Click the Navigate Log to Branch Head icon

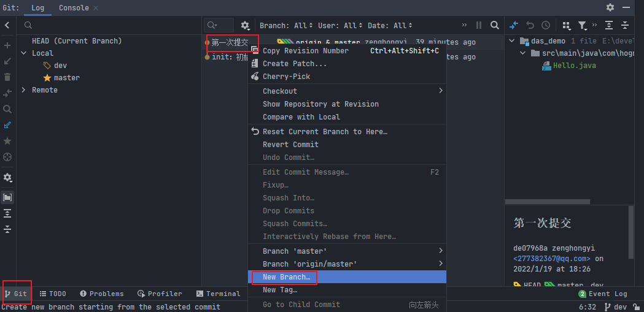click(x=7, y=156)
